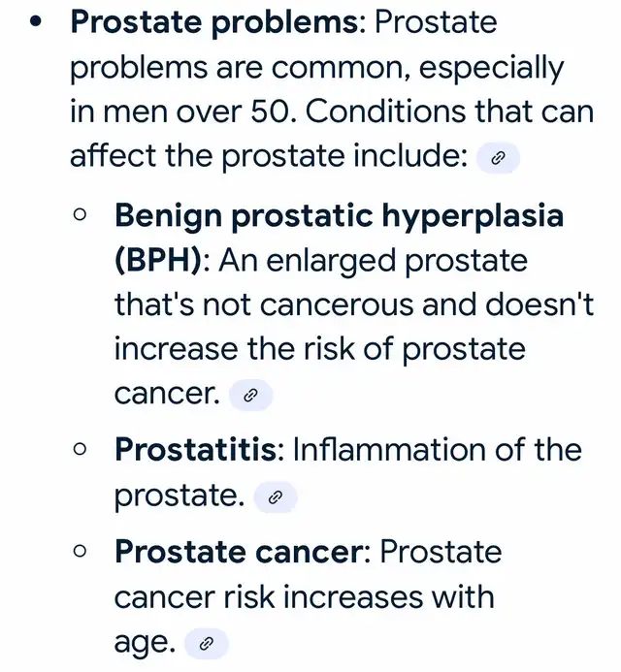This screenshot has width=621, height=672.
Task: Open the citation link after Prostatitis description
Action: (275, 496)
